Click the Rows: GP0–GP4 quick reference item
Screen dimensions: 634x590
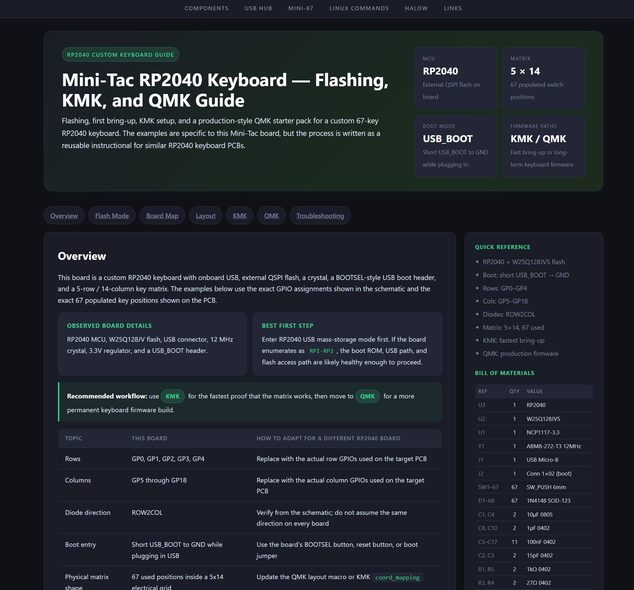click(505, 288)
